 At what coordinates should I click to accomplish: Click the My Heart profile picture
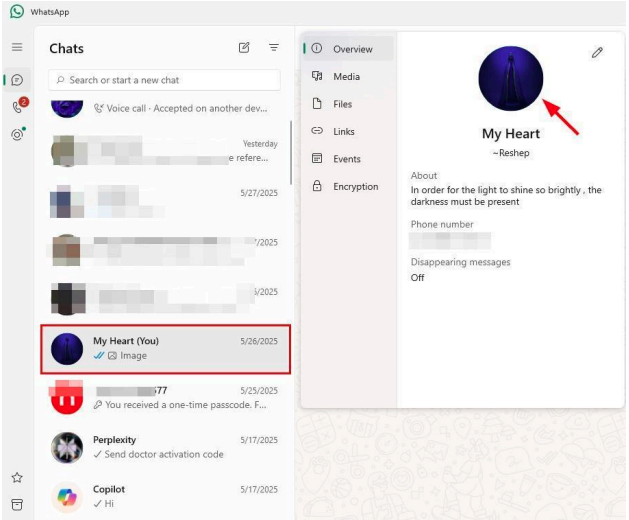[511, 78]
